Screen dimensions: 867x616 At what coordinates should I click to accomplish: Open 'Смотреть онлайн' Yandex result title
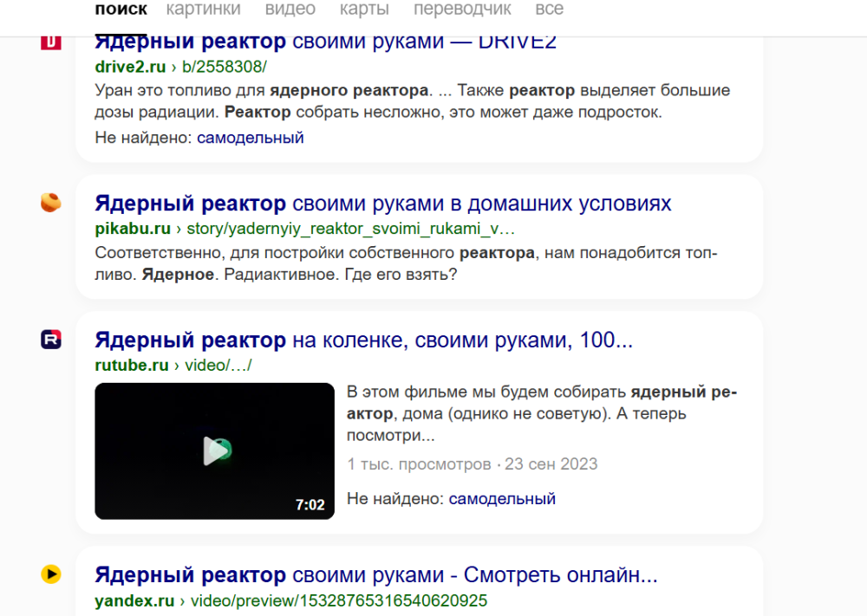click(376, 575)
